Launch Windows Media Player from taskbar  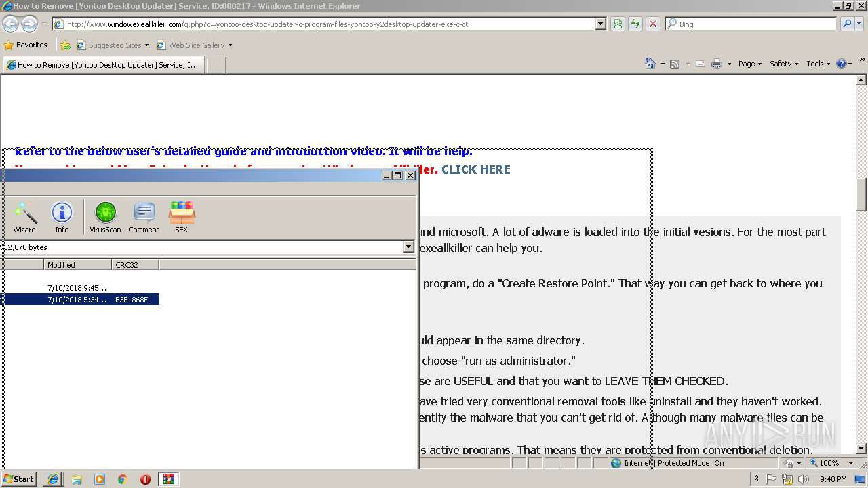(100, 479)
